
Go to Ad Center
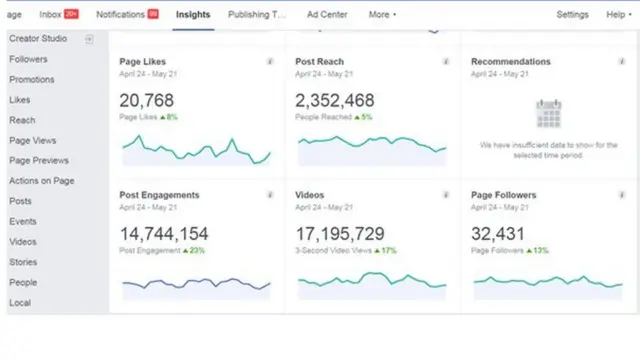[327, 15]
